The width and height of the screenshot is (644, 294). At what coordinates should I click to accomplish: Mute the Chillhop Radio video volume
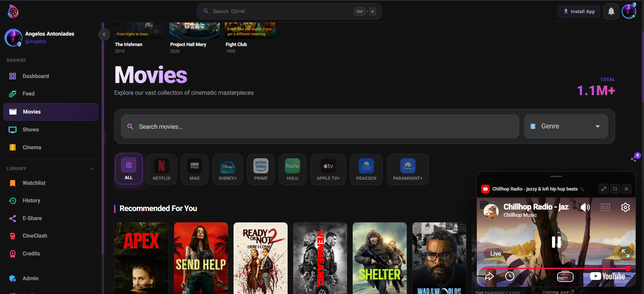(x=585, y=207)
